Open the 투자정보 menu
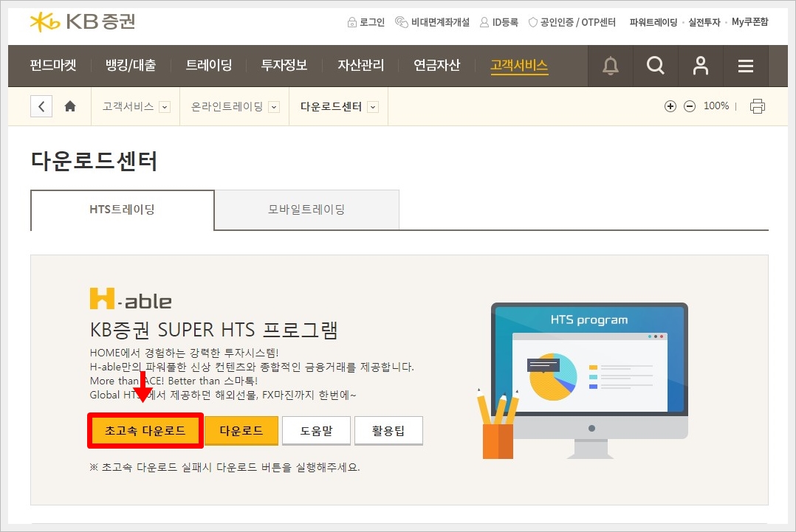Viewport: 796px width, 532px height. pos(284,66)
